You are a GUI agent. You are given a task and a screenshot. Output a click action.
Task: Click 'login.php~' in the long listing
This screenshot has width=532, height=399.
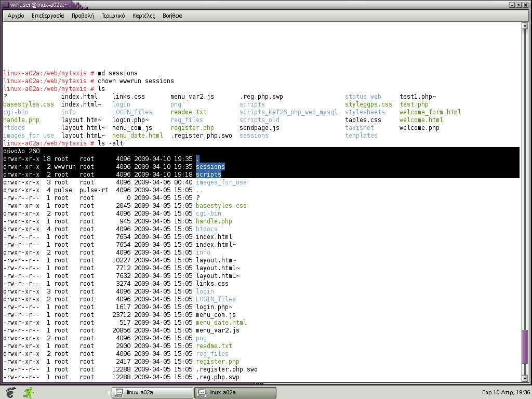[214, 307]
